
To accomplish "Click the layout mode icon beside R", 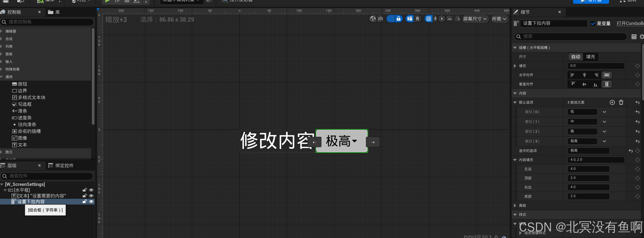I will [x=410, y=19].
